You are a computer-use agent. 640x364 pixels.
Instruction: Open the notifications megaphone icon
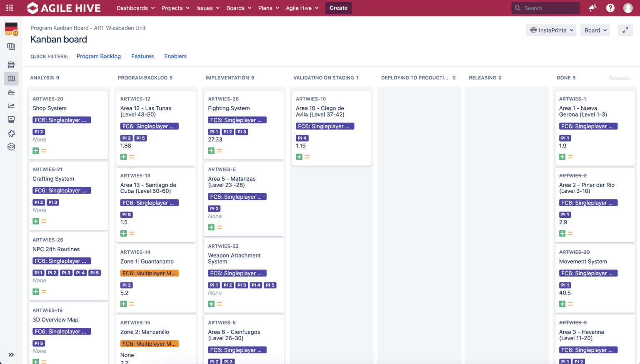592,8
